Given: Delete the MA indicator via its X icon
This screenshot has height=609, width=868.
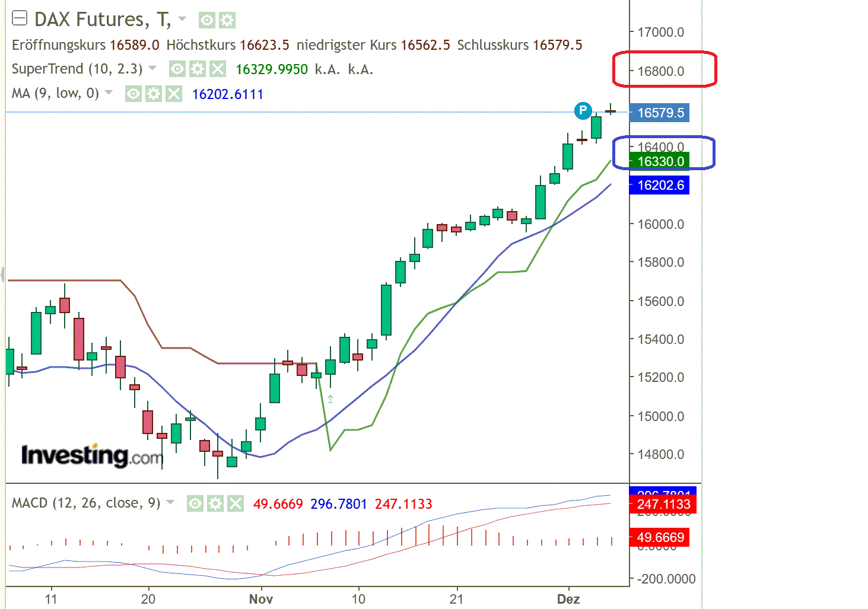Looking at the screenshot, I should (173, 93).
